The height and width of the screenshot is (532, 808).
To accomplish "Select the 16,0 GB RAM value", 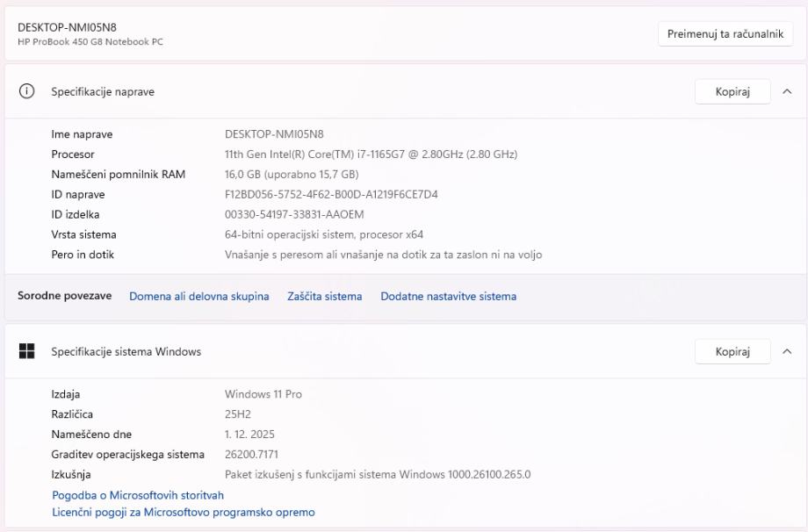I will coord(292,175).
